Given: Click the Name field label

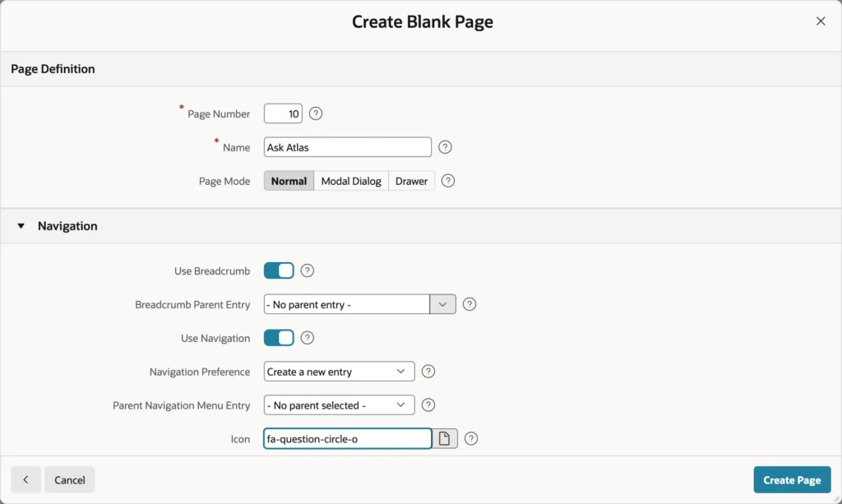Looking at the screenshot, I should [236, 148].
